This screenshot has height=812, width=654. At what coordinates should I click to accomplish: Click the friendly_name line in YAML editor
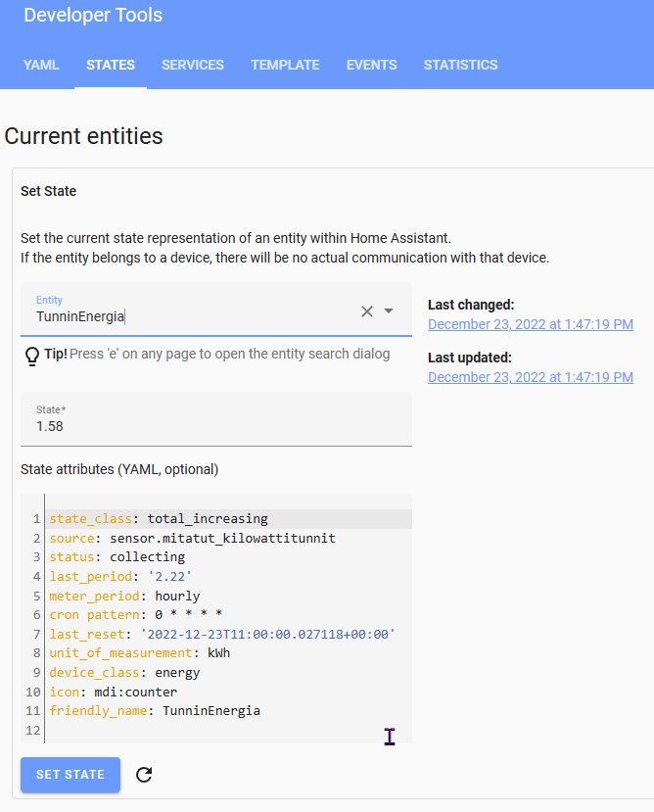tap(155, 710)
